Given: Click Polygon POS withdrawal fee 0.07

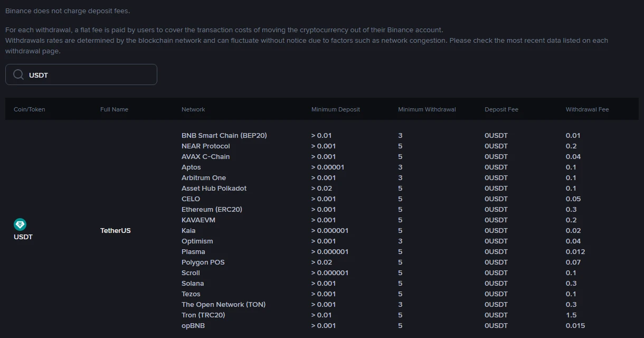Looking at the screenshot, I should click(573, 262).
